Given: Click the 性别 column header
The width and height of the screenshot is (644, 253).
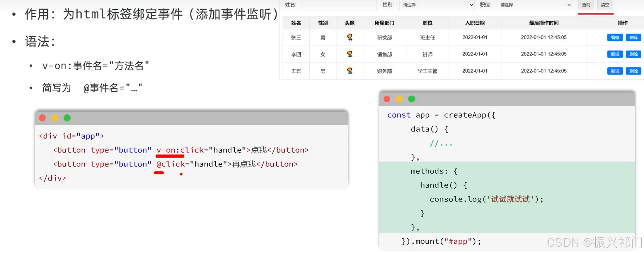Looking at the screenshot, I should (323, 23).
